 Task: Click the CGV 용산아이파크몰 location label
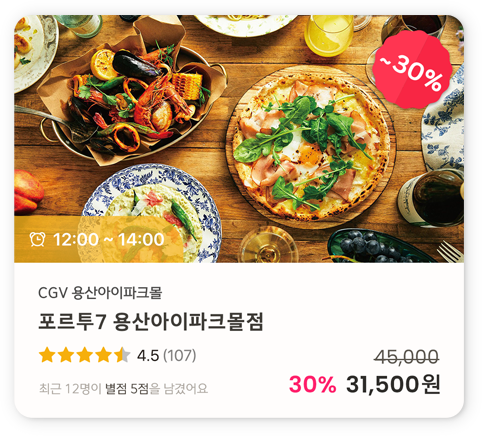tap(100, 293)
